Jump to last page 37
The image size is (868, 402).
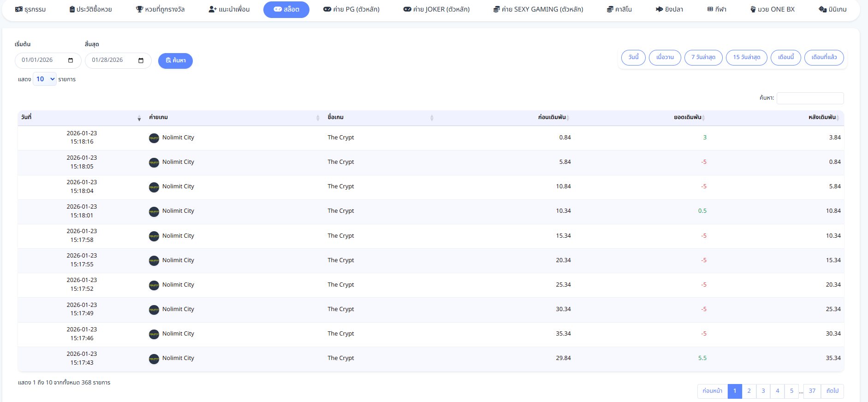click(x=812, y=391)
